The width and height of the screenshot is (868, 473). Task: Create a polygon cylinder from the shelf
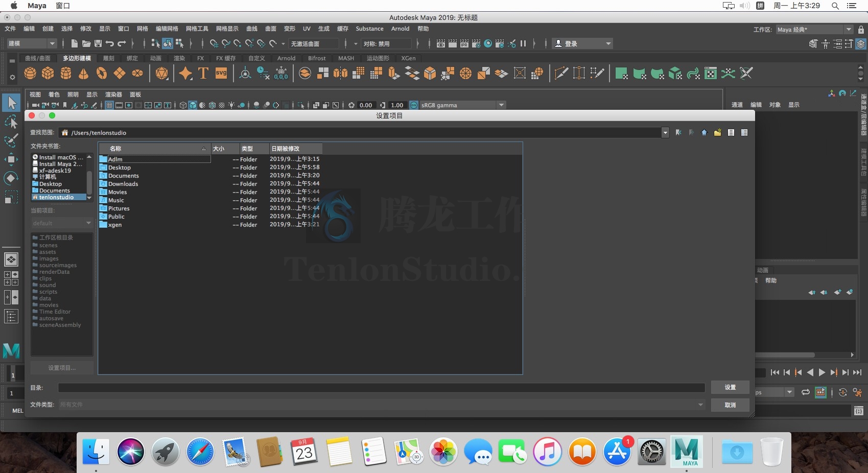click(66, 74)
